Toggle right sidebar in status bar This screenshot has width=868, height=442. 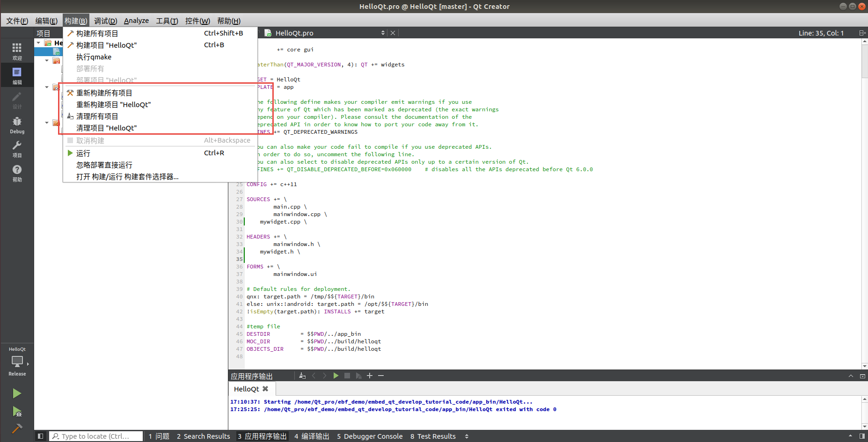click(x=862, y=436)
